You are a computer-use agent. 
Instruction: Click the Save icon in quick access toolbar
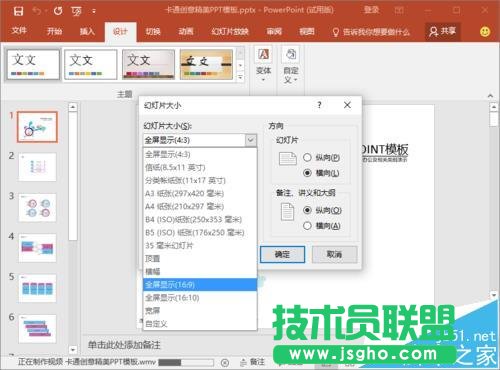pos(18,11)
